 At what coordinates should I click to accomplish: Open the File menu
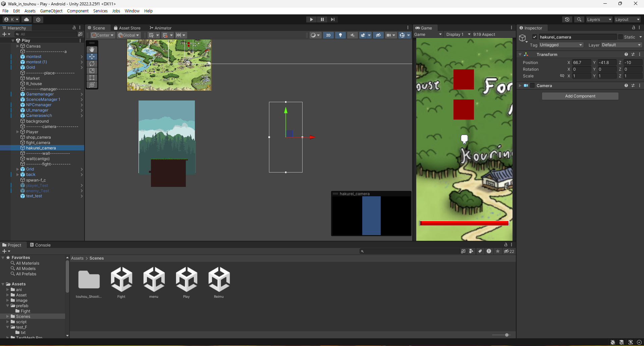click(x=5, y=11)
